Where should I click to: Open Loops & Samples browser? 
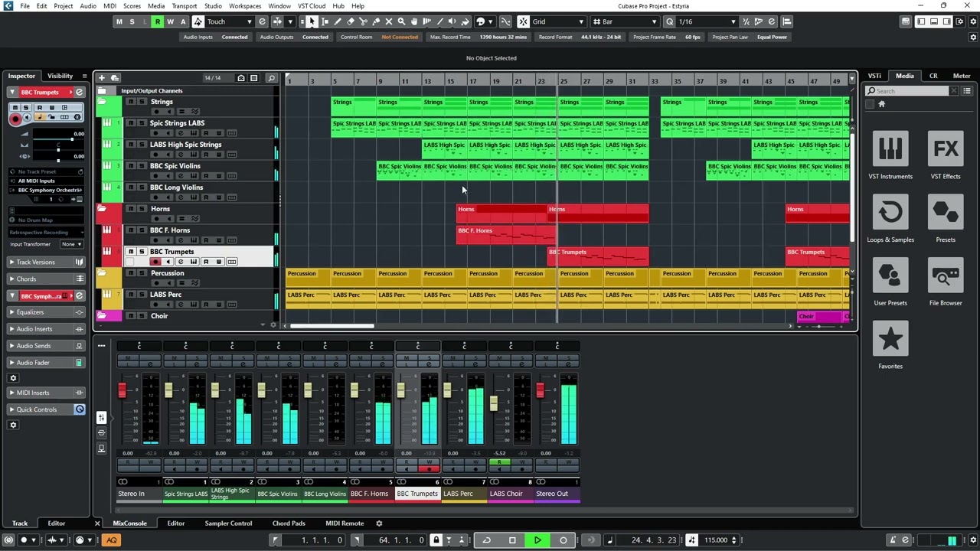click(890, 220)
